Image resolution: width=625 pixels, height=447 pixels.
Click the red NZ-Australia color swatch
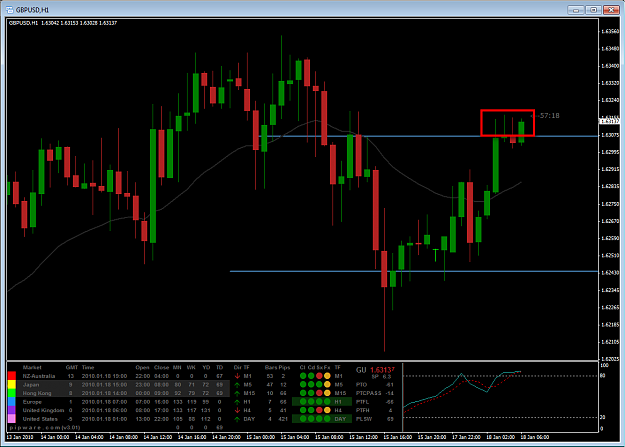click(12, 376)
